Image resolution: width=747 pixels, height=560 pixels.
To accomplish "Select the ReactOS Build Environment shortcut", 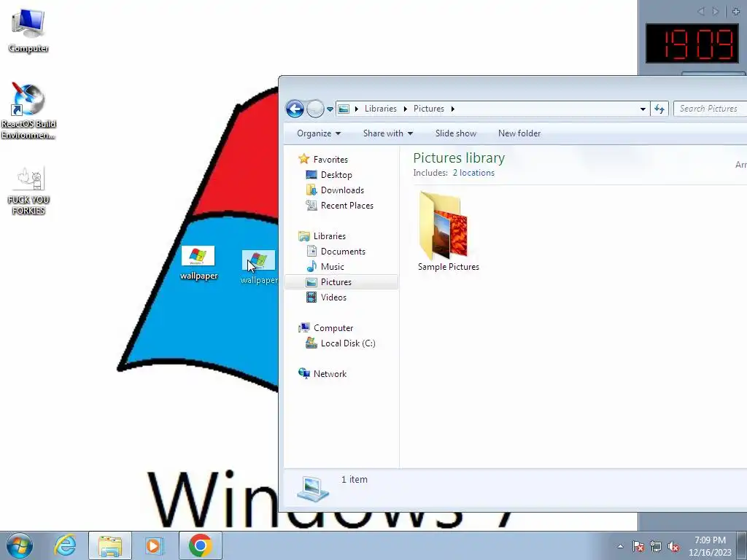I will [28, 111].
